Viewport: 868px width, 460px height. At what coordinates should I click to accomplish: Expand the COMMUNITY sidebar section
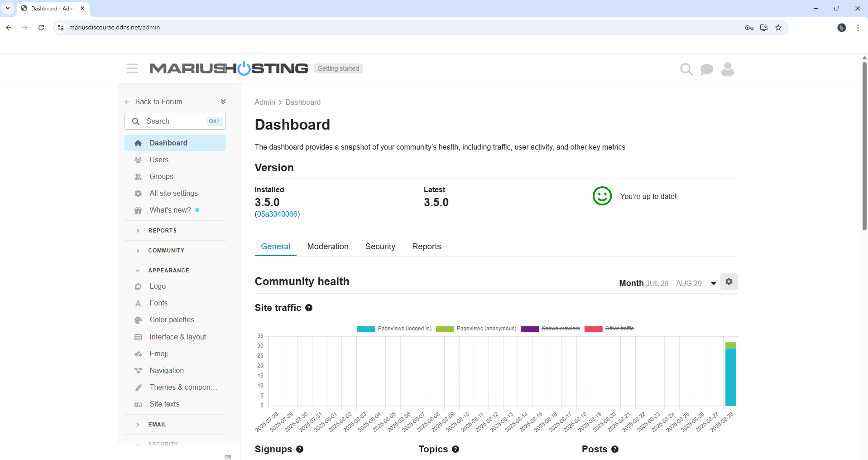coord(175,251)
